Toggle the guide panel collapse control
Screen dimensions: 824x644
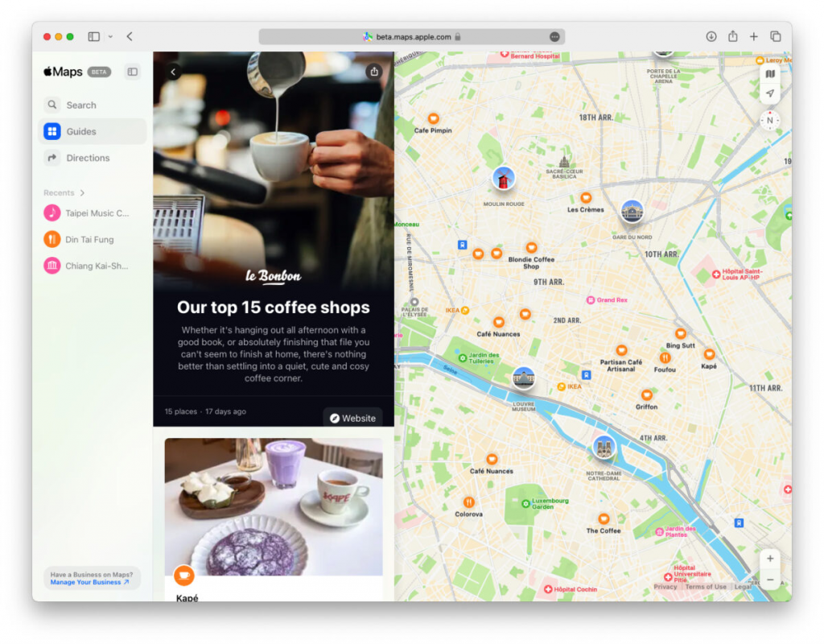pyautogui.click(x=131, y=72)
